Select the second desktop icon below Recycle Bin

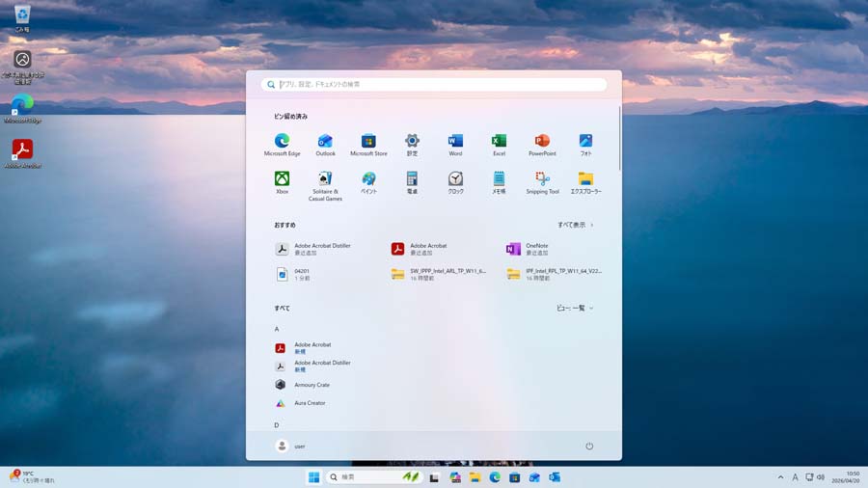pos(22,67)
